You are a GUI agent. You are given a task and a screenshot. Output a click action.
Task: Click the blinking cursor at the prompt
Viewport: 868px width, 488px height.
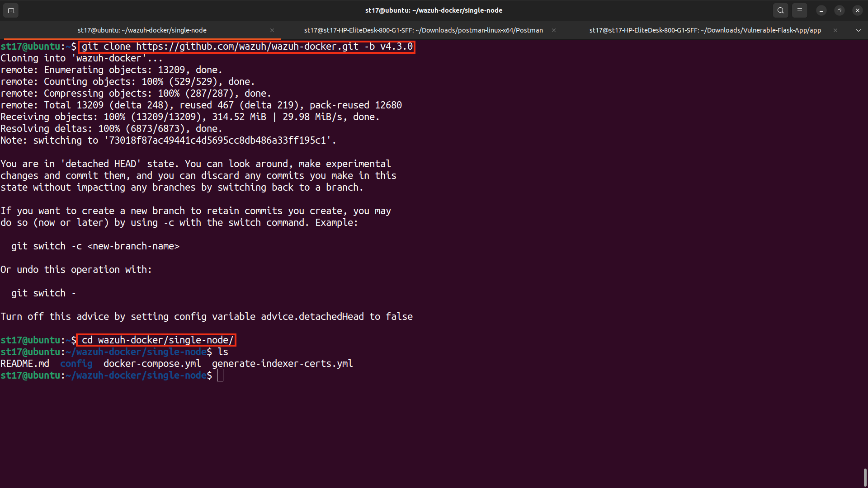coord(220,375)
